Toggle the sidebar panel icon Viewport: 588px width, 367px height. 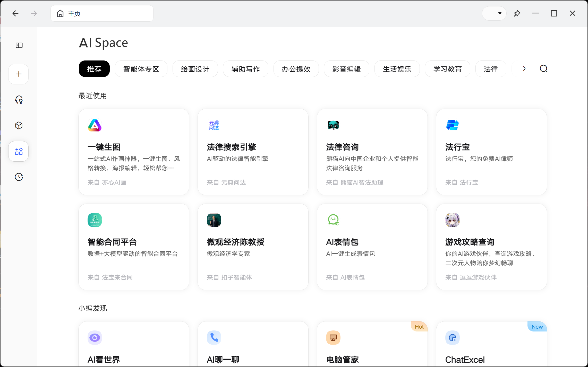19,45
